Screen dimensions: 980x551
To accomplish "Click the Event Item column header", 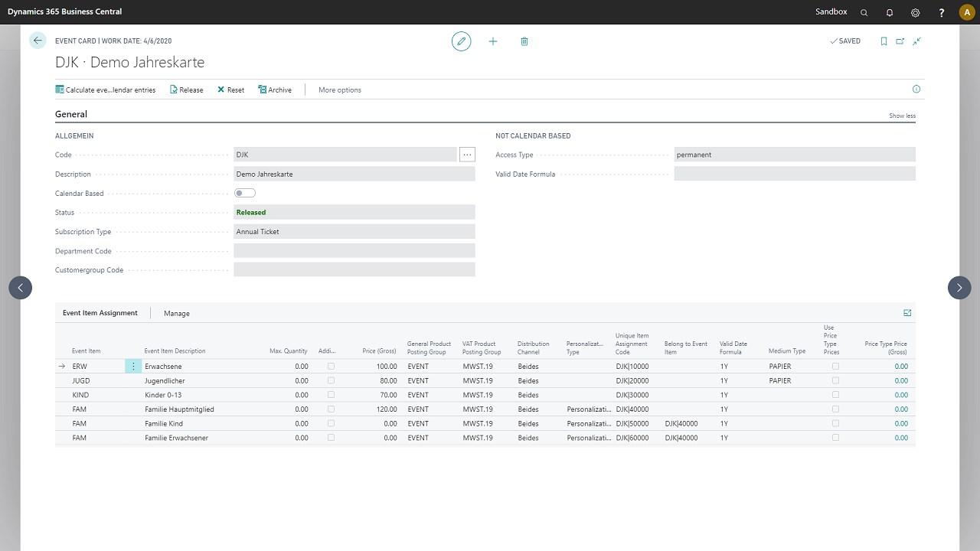I will (87, 351).
